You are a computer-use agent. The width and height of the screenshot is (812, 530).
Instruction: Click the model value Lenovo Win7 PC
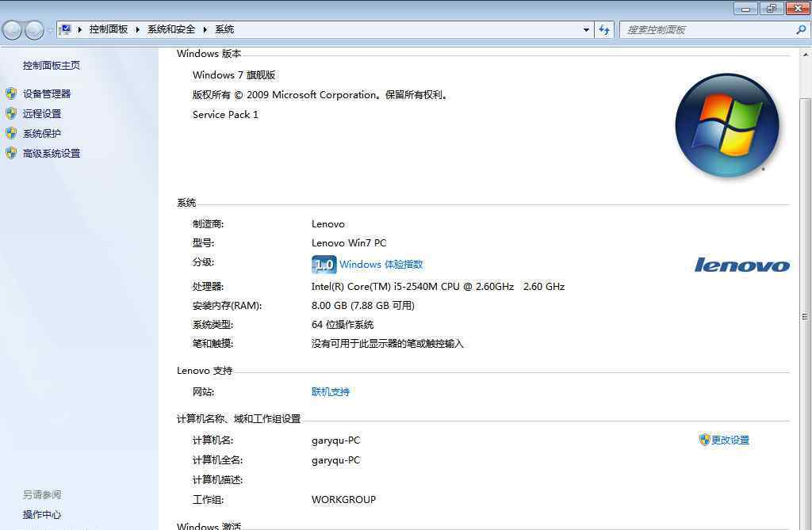[x=349, y=242]
